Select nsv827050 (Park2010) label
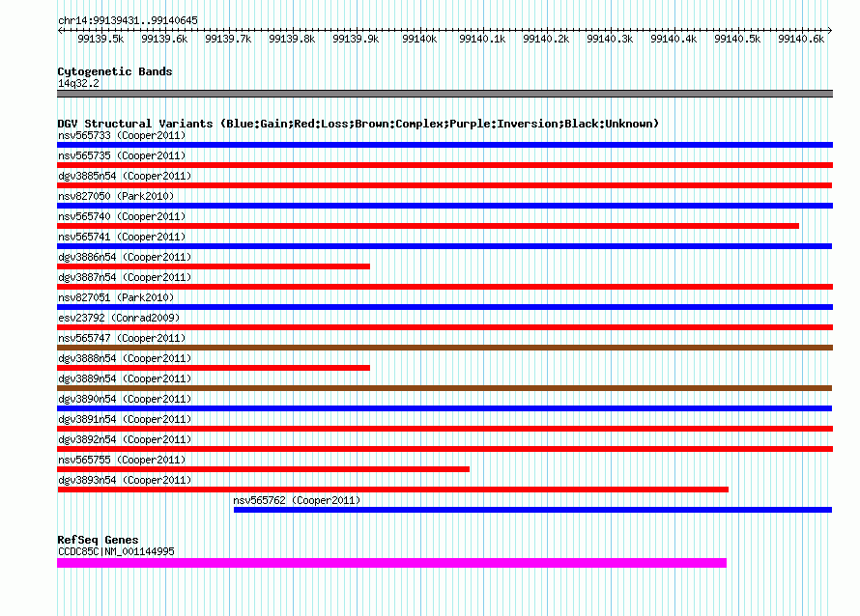Image resolution: width=860 pixels, height=616 pixels. point(116,196)
